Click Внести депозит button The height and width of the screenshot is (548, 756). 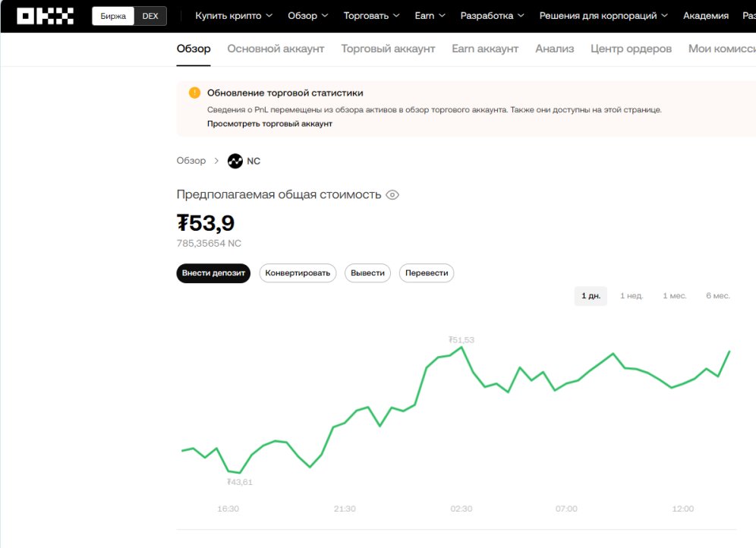[x=213, y=273]
